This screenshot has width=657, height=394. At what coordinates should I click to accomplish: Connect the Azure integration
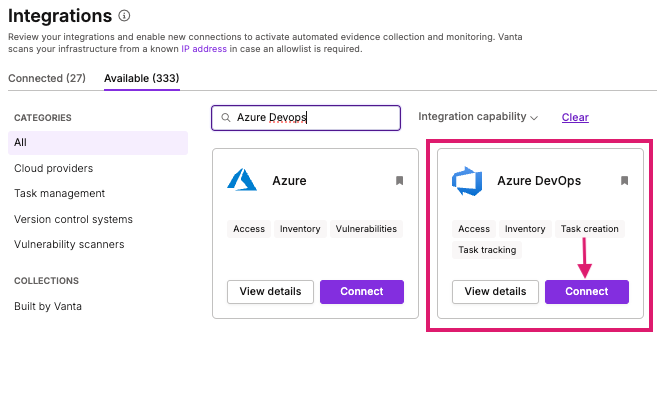click(362, 292)
